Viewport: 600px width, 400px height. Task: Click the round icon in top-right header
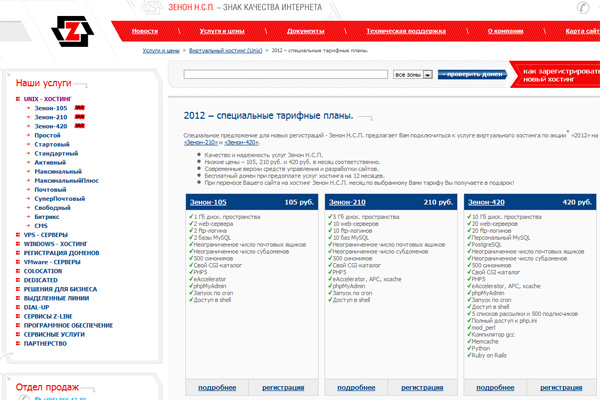pyautogui.click(x=583, y=7)
